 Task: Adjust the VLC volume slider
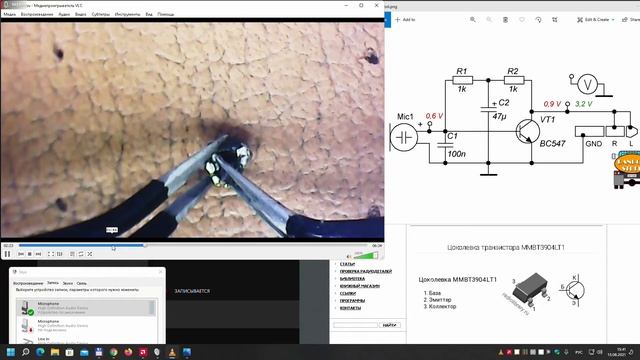[366, 256]
